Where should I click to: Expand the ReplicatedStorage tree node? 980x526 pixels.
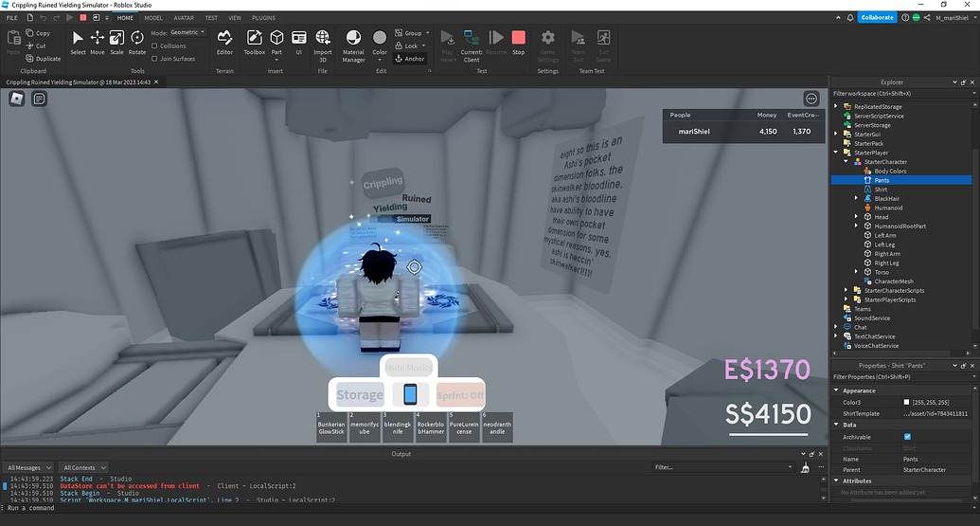pyautogui.click(x=836, y=107)
